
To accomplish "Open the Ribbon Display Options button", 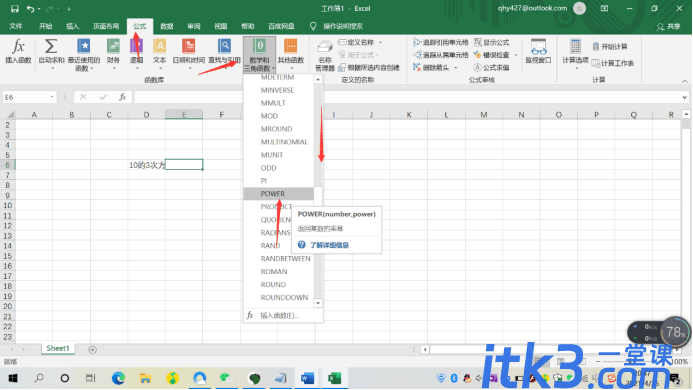I will pyautogui.click(x=605, y=8).
